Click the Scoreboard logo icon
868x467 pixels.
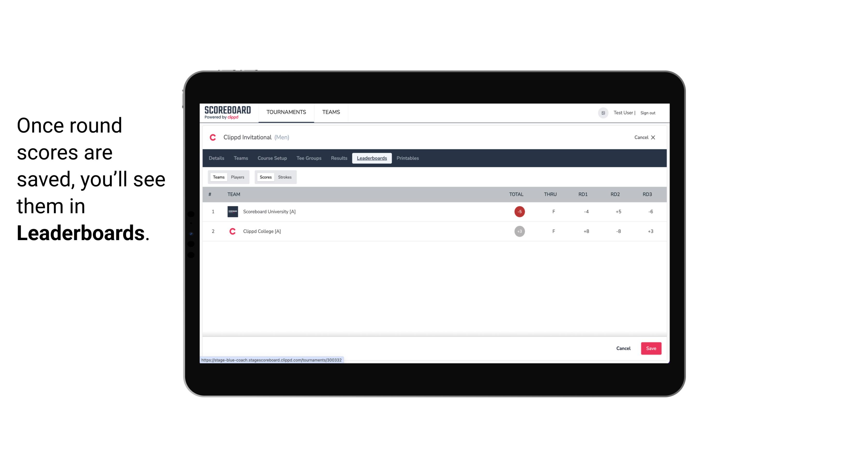coord(227,113)
